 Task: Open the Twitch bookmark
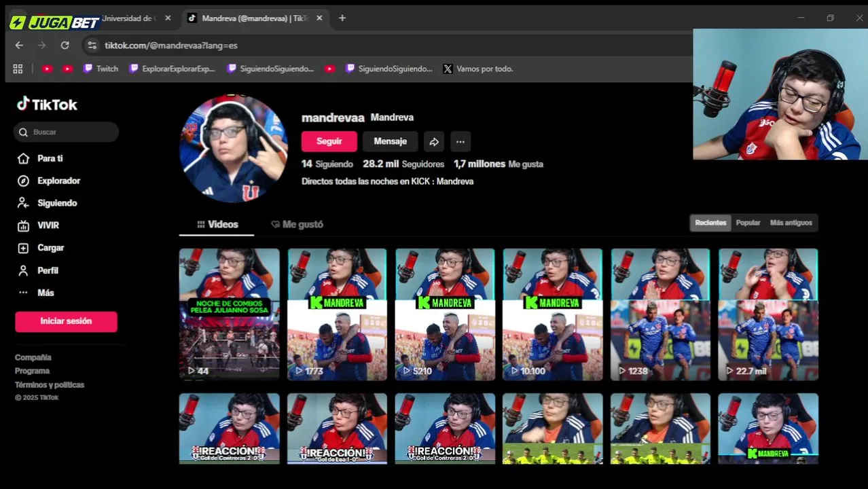click(101, 69)
